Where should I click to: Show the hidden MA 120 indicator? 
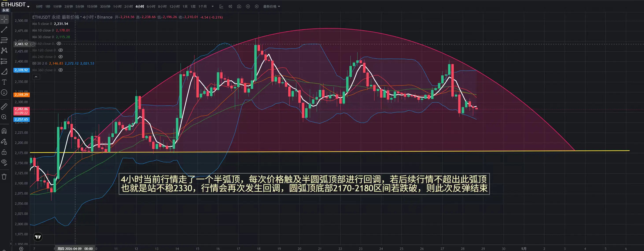pos(61,50)
